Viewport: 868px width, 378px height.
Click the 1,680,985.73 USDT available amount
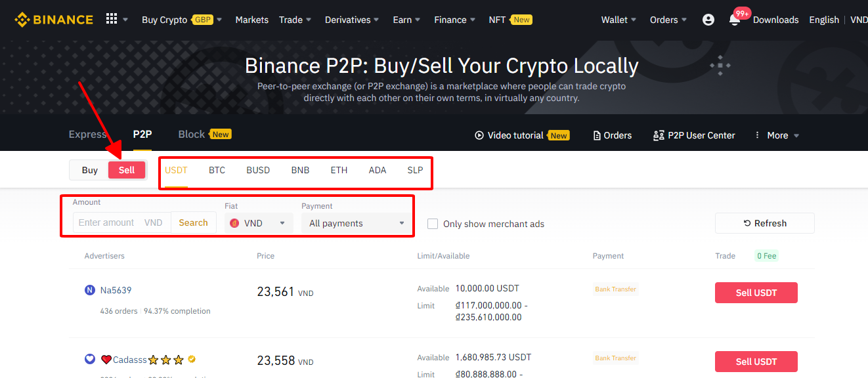(x=493, y=357)
